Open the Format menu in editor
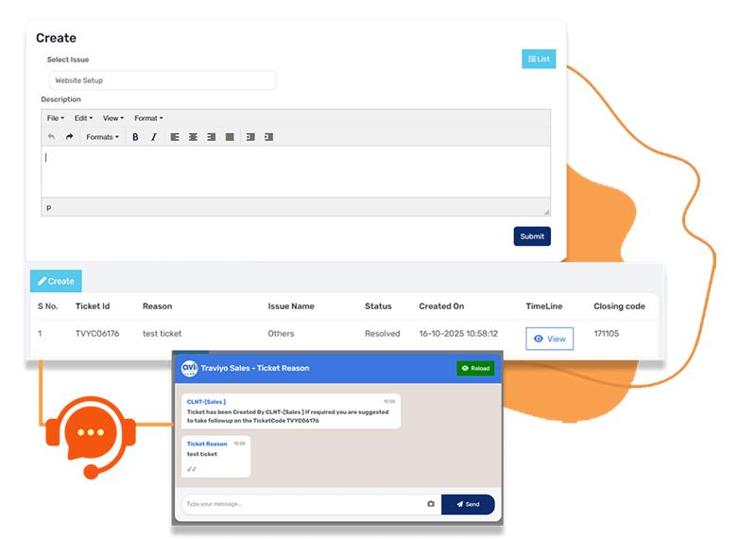 coord(148,118)
